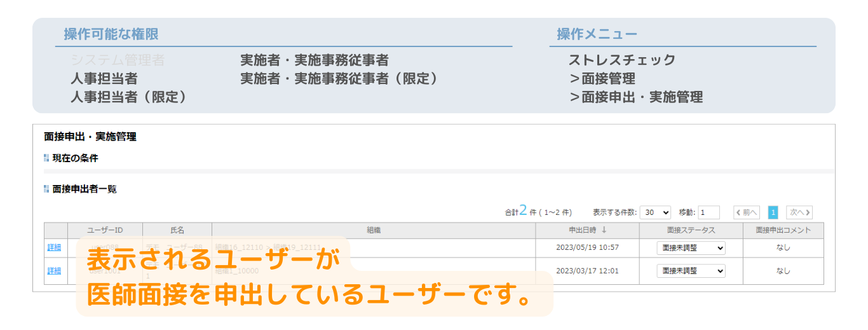Open 詳細 link for the first applicant

pos(54,248)
